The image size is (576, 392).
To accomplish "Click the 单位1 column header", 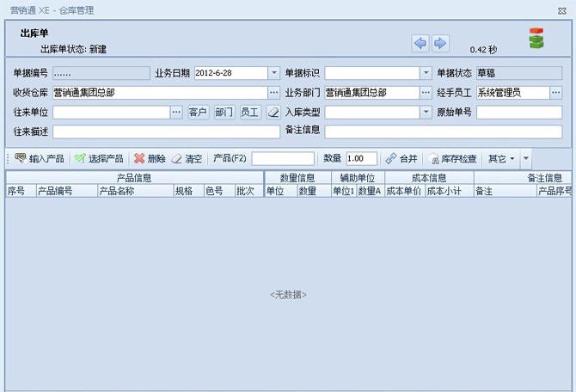I will (x=344, y=191).
